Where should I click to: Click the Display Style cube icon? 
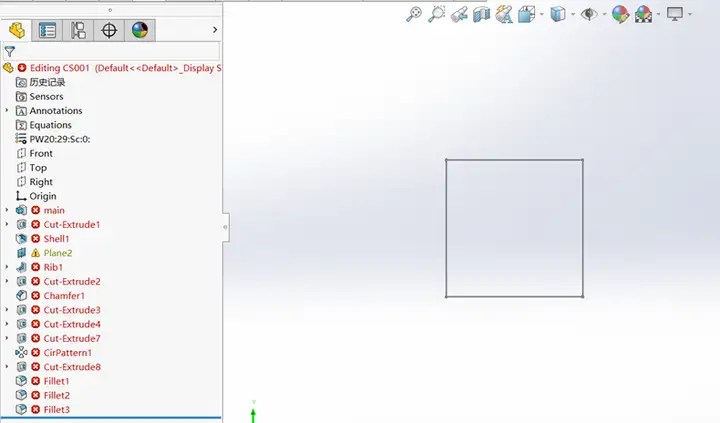click(558, 14)
